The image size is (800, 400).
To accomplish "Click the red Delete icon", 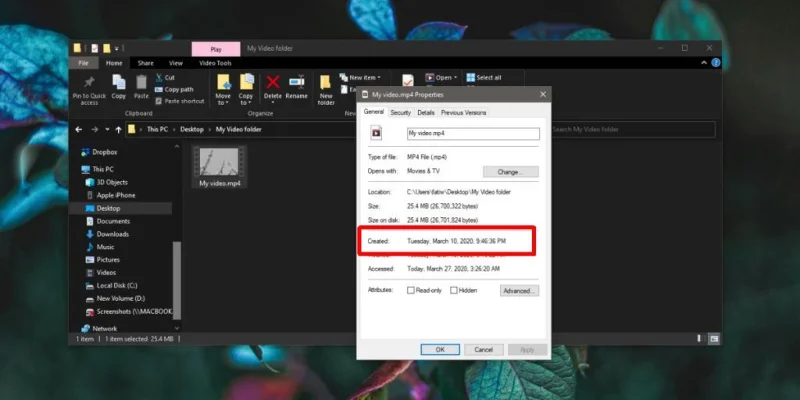I will pos(273,82).
